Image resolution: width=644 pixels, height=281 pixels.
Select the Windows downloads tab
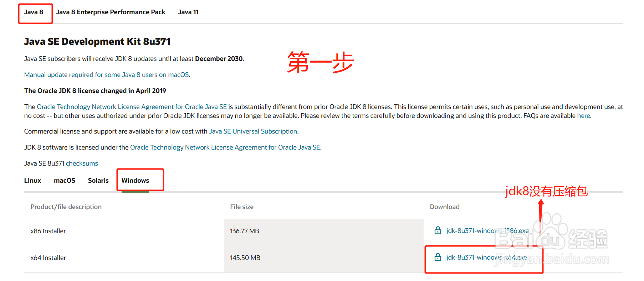pos(135,181)
